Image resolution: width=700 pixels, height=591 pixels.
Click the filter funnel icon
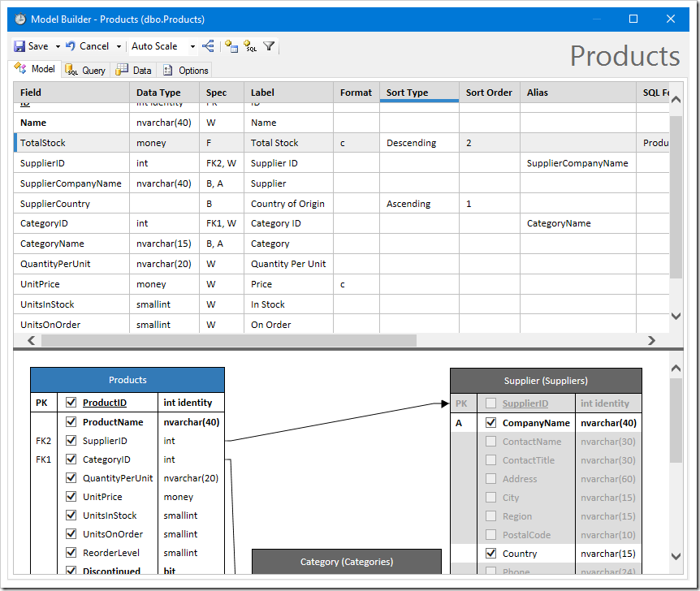[x=269, y=46]
